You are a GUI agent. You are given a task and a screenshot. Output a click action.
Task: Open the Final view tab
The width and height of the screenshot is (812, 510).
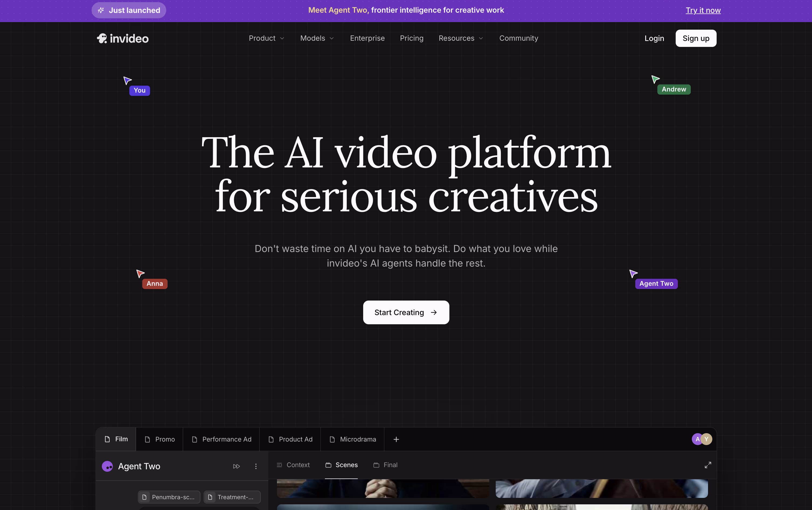click(385, 465)
